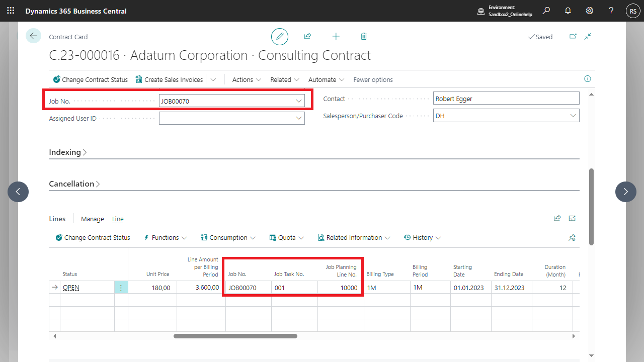Create a new record with the plus icon

(x=336, y=36)
